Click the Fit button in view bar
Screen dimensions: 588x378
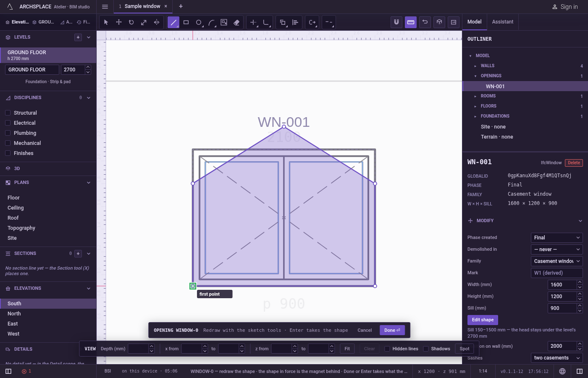(x=347, y=349)
